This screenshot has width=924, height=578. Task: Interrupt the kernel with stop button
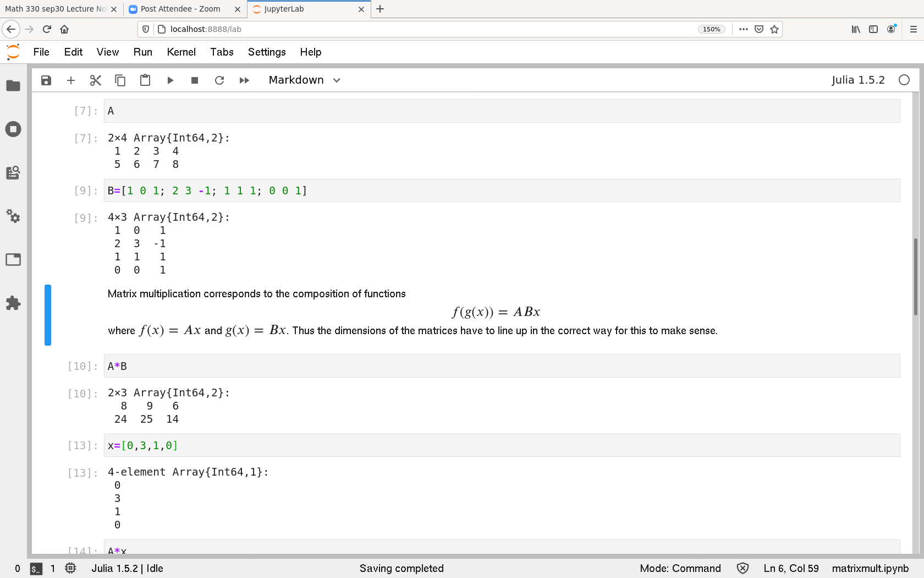(x=195, y=80)
